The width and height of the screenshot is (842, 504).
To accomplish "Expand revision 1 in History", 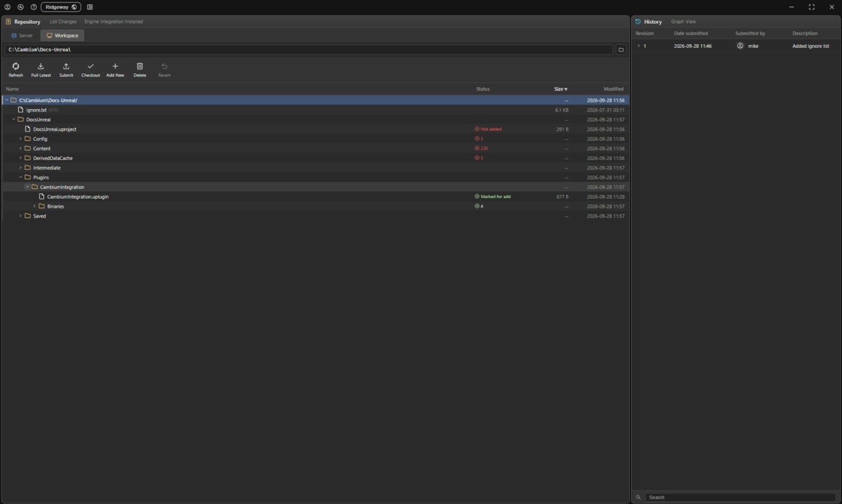I will tap(638, 46).
